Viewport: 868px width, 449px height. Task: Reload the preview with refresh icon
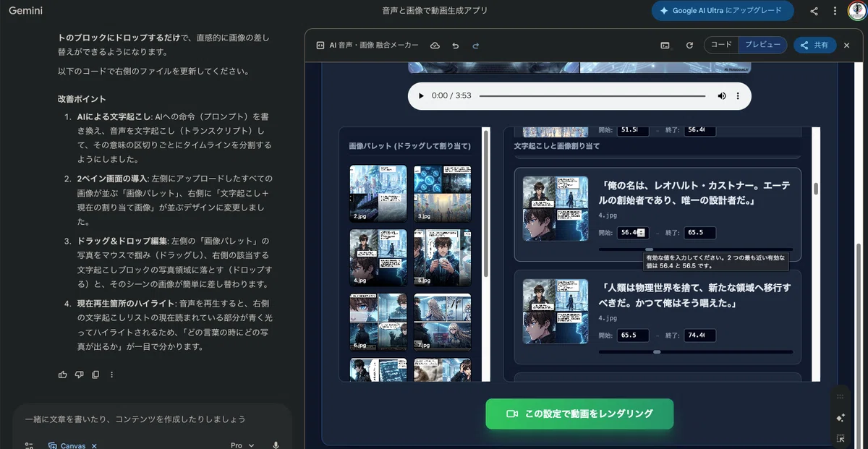[x=690, y=45]
